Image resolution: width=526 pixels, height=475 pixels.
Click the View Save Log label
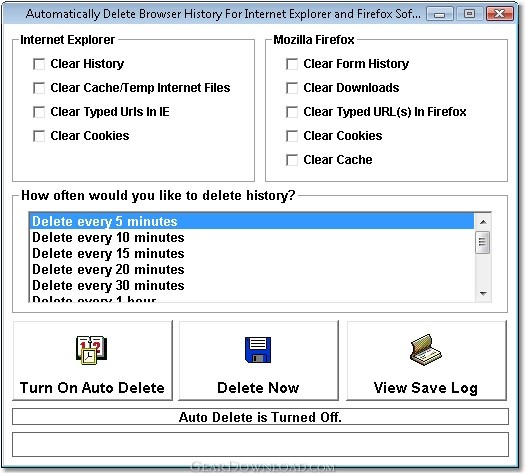(x=426, y=388)
